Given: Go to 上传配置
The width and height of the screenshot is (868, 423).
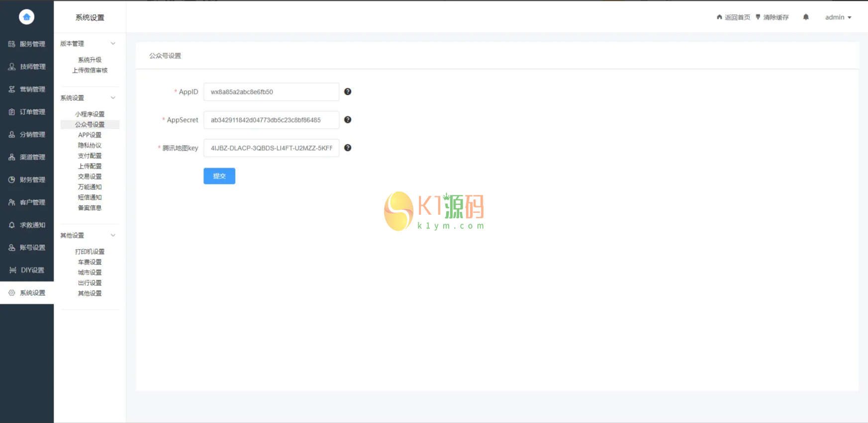Looking at the screenshot, I should (x=90, y=166).
